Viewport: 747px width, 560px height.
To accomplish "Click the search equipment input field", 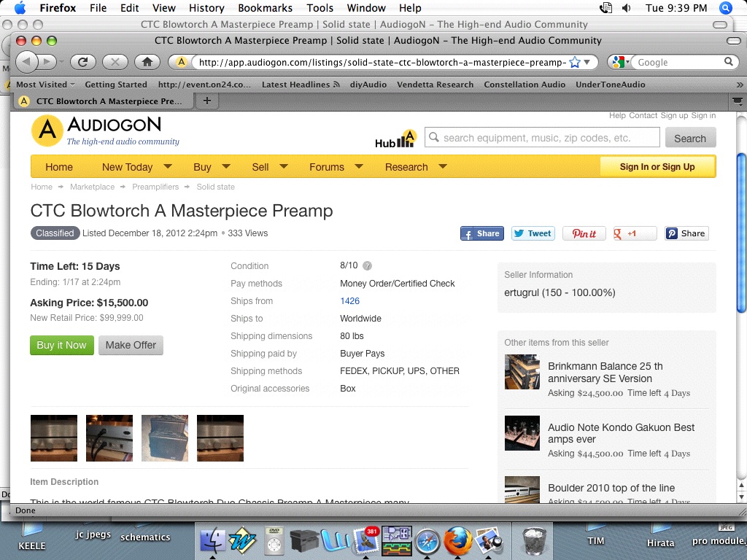I will click(x=542, y=138).
